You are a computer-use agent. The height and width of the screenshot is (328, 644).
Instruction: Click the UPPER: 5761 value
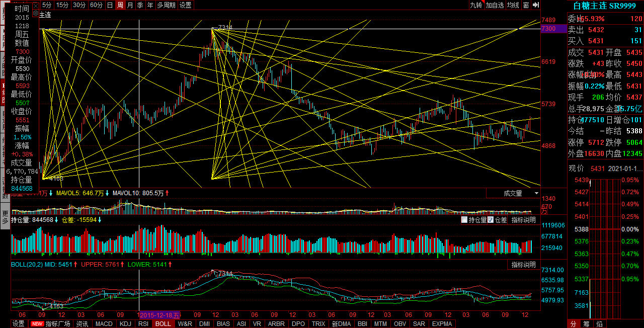pyautogui.click(x=100, y=264)
